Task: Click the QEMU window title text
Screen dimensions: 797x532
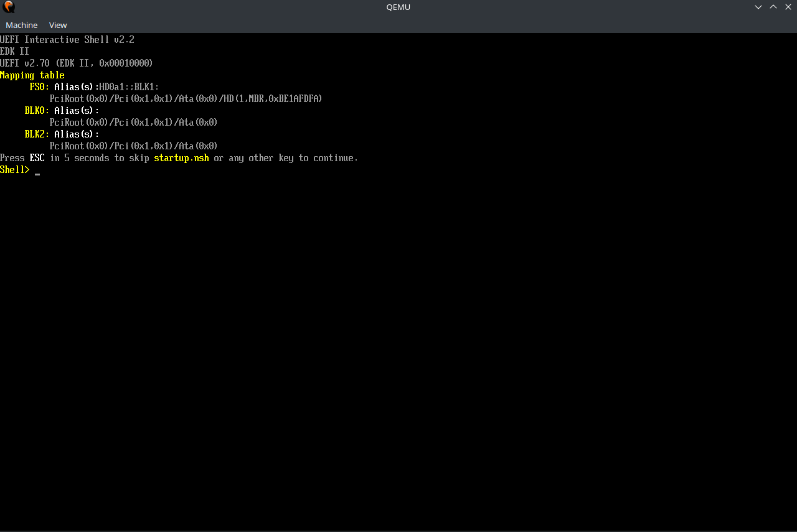Action: tap(398, 7)
